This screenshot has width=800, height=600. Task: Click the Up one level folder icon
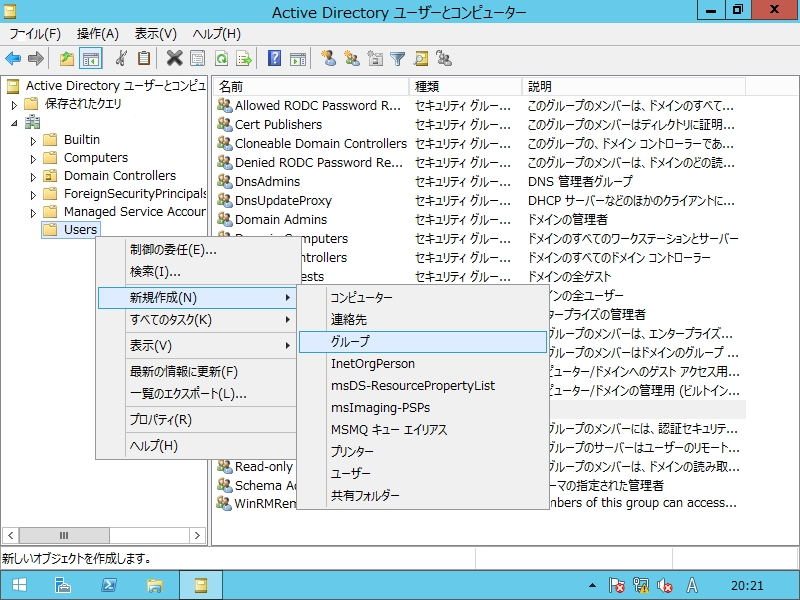(x=66, y=58)
